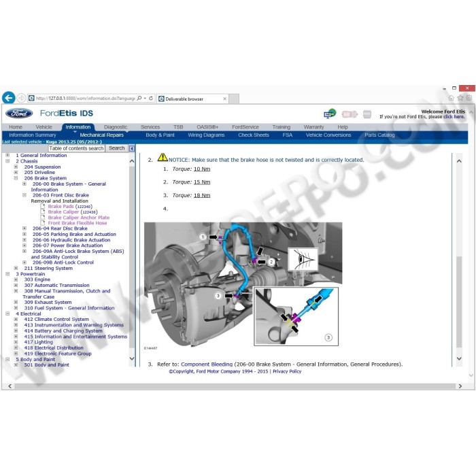Click the gray module icon in header
This screenshot has height=476, width=476.
(x=367, y=114)
